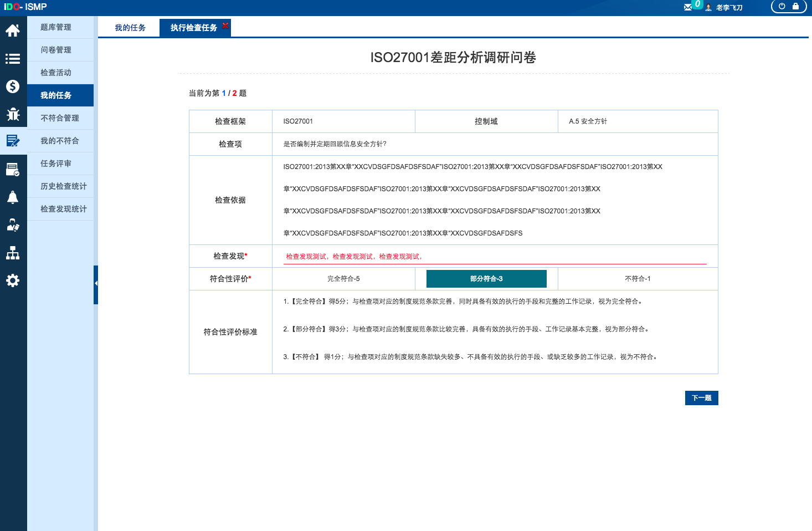Open the list icon in the sidebar
The image size is (812, 531).
(13, 59)
